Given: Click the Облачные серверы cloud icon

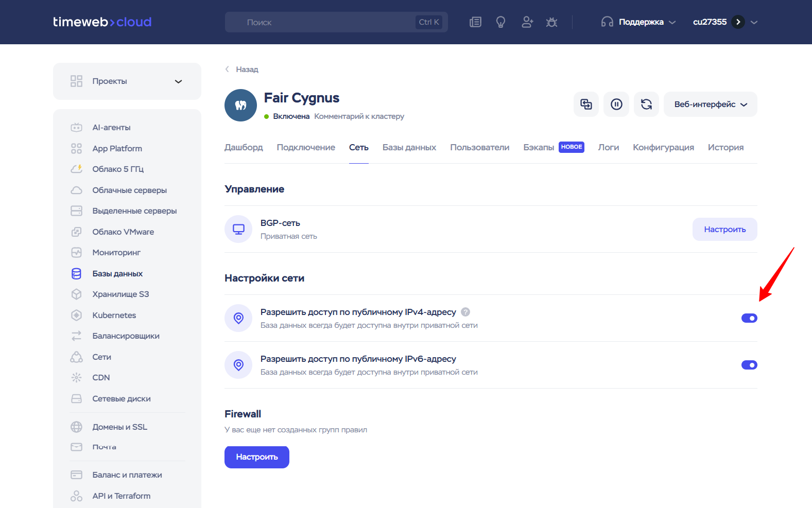Looking at the screenshot, I should tap(76, 190).
